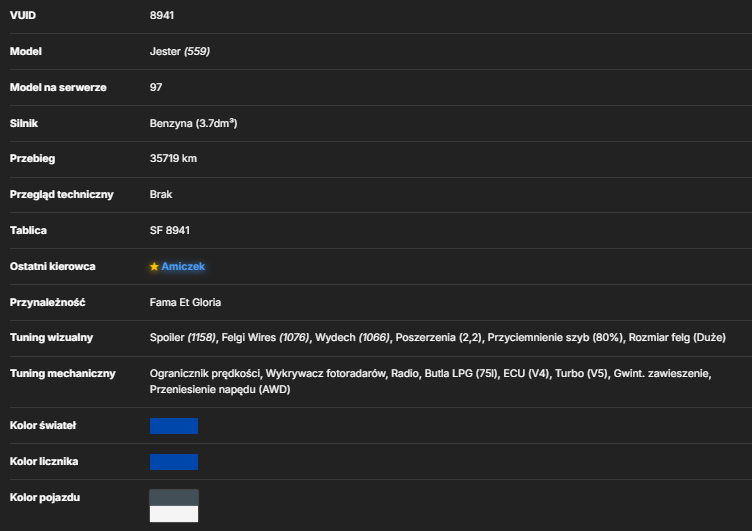The height and width of the screenshot is (531, 752).
Task: Click Wydech (1066) tuning entry
Action: tap(353, 337)
